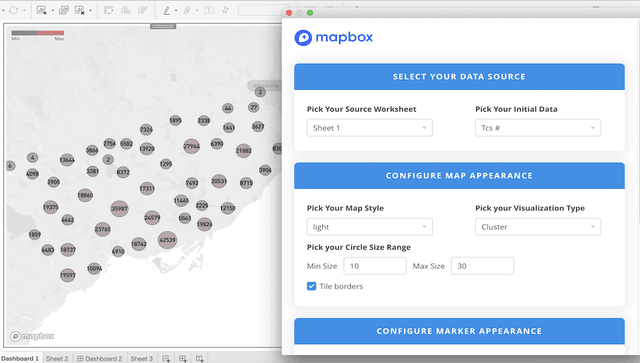Image resolution: width=640 pixels, height=363 pixels.
Task: Open the Initial Data dropdown showing Tcs #
Action: [x=538, y=128]
